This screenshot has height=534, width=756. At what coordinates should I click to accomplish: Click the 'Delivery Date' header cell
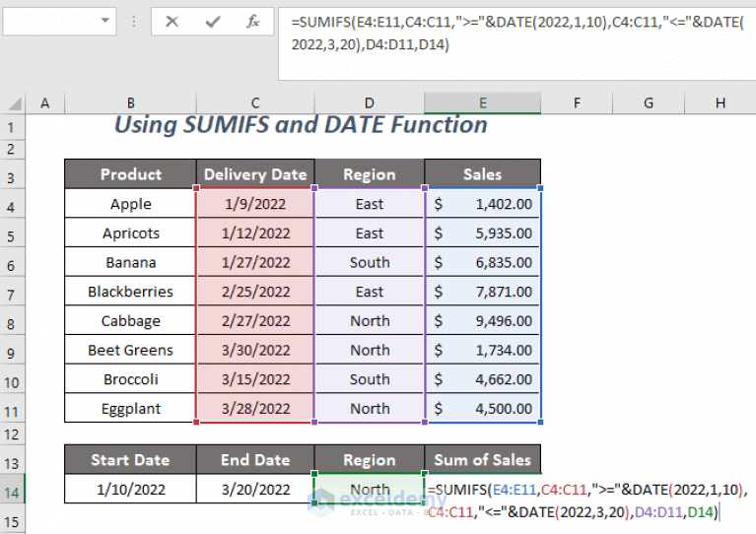pos(255,174)
